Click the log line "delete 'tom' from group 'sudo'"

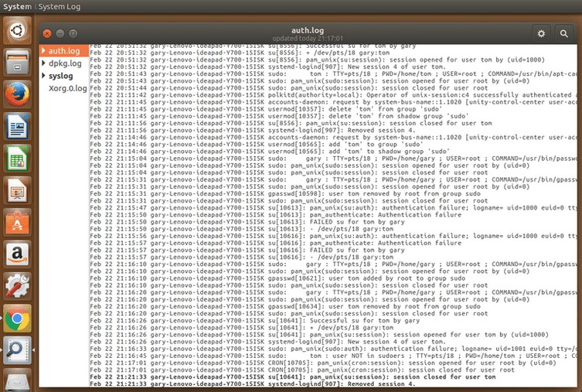tap(266, 109)
